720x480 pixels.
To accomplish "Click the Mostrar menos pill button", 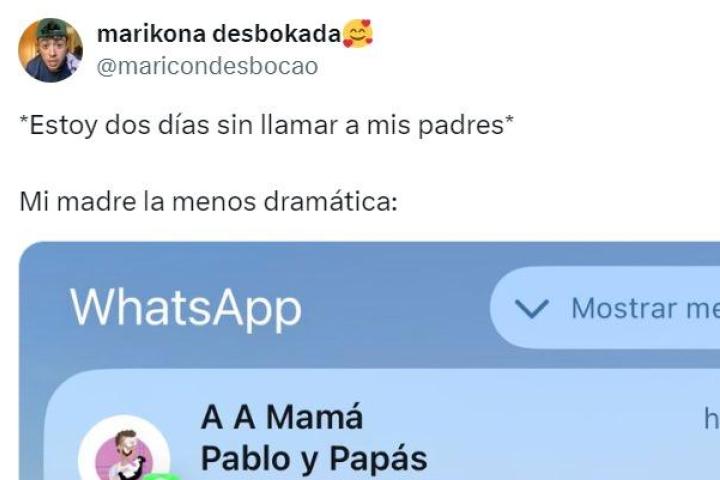I will tap(605, 307).
